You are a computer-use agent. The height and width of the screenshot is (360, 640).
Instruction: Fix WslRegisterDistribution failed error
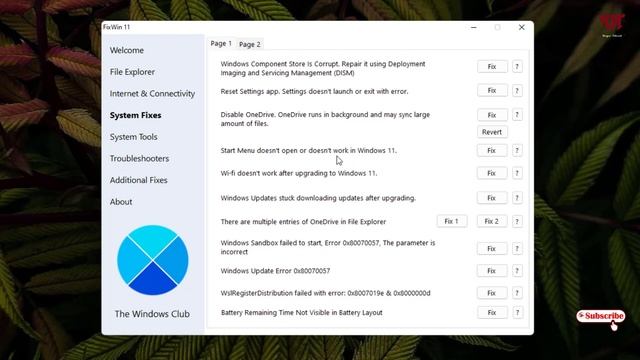492,293
